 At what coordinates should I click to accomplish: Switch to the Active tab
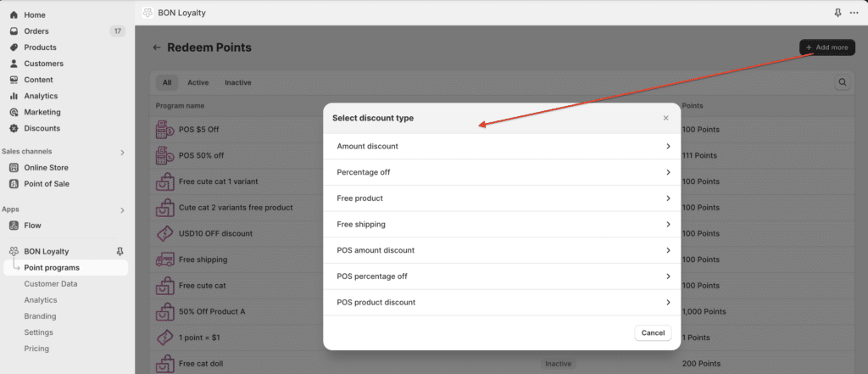(198, 82)
